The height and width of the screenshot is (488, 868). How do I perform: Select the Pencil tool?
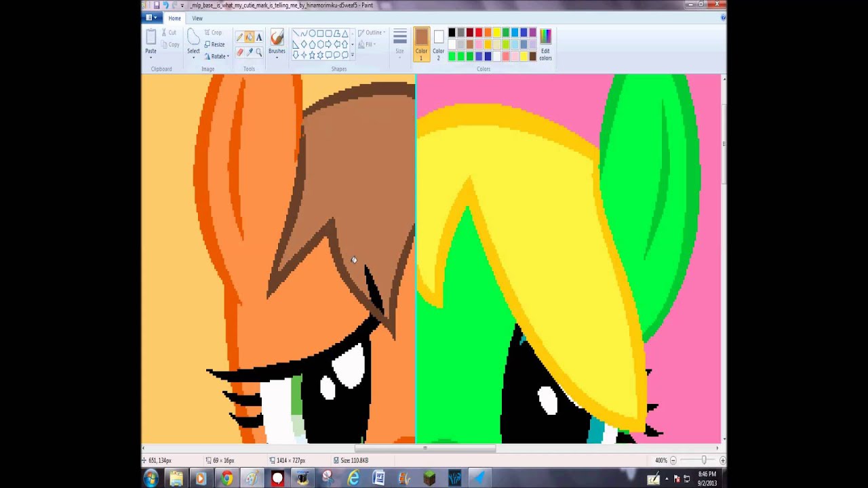click(x=240, y=37)
